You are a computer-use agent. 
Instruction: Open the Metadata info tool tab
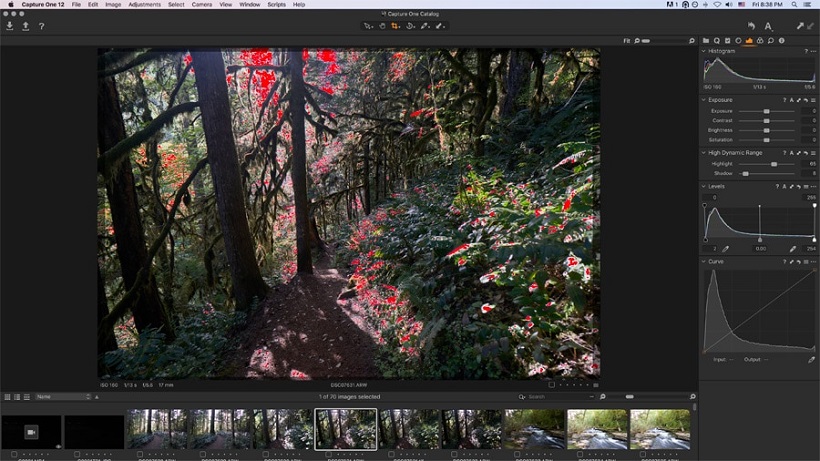781,40
